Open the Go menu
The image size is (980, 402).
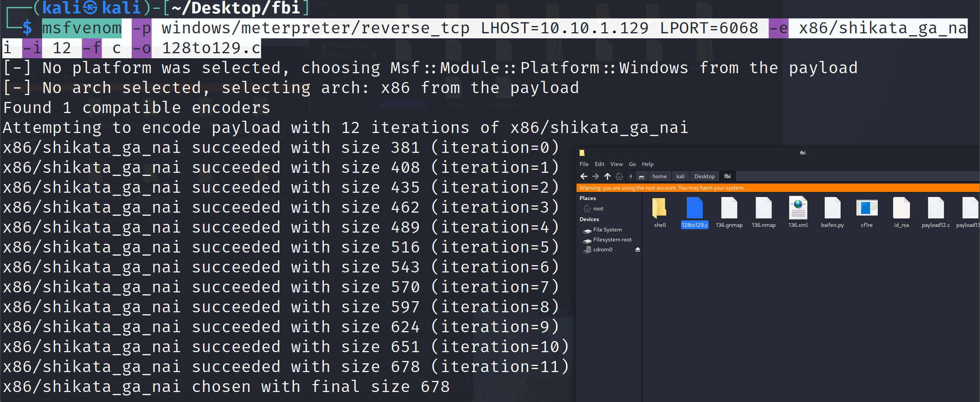point(632,164)
